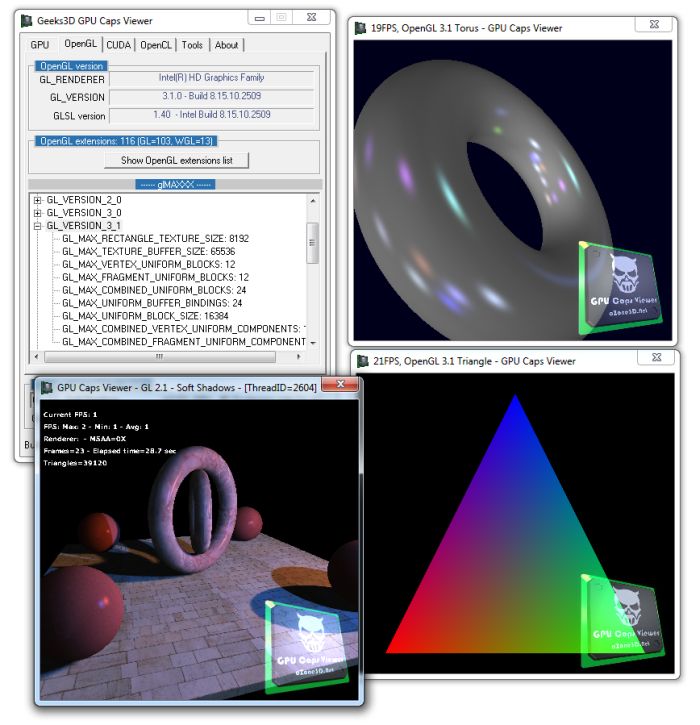Click the glMAXXX section header

(175, 184)
